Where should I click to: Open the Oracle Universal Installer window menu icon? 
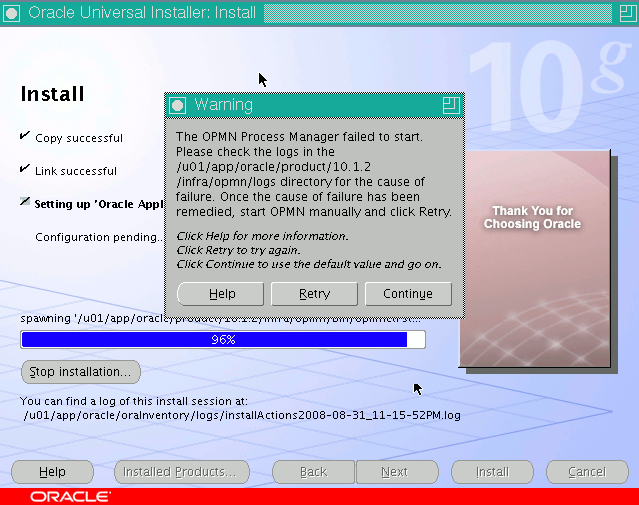[x=11, y=13]
